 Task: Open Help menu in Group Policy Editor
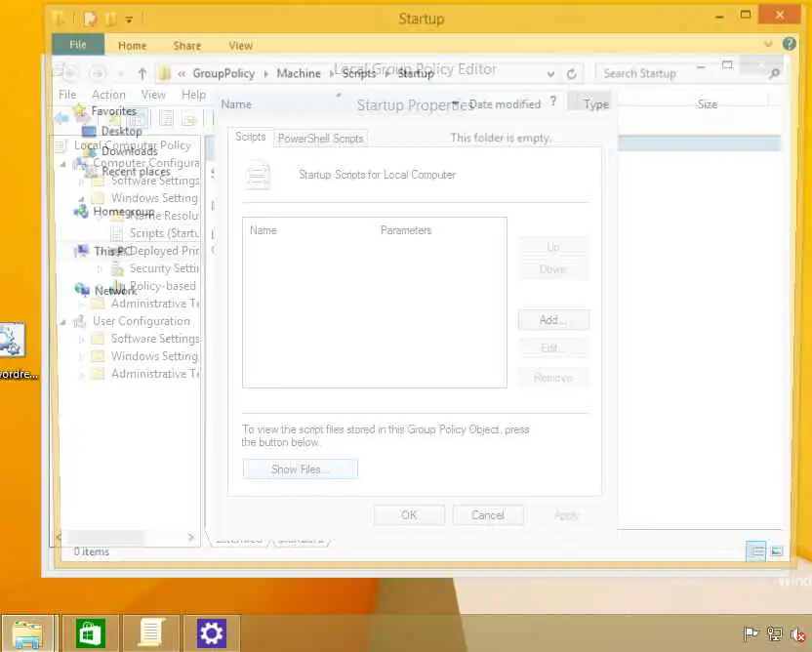(193, 95)
